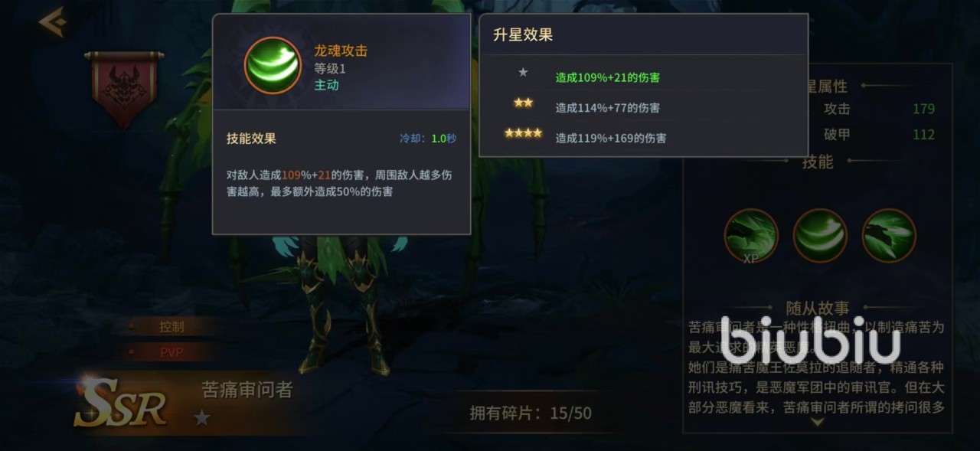The width and height of the screenshot is (980, 451).
Task: Tap the 随从故事 section heading
Action: [817, 308]
